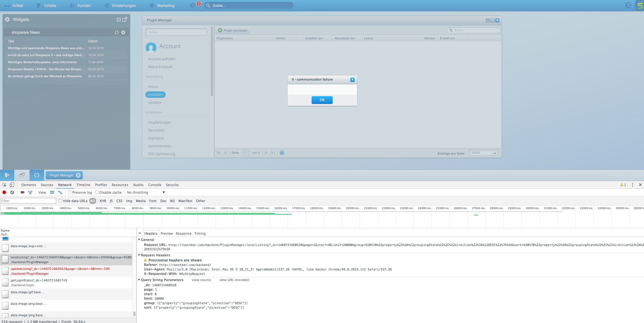This screenshot has height=323, width=644.
Task: Open the Einstellungen menu
Action: 120,6
